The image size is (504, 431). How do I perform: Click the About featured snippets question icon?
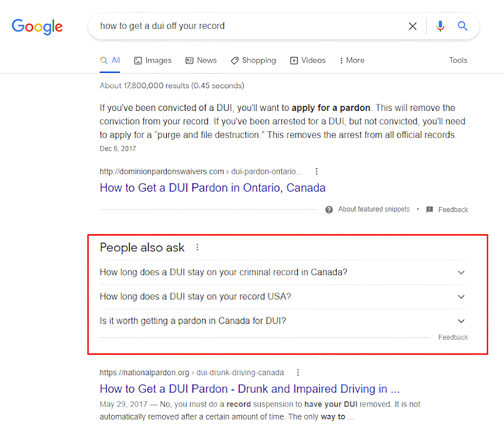pos(329,210)
